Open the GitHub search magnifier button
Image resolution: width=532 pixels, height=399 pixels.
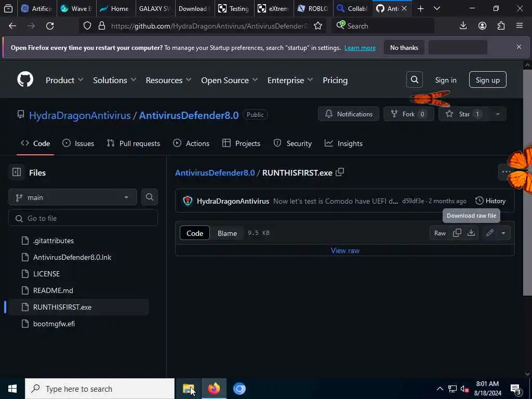414,79
